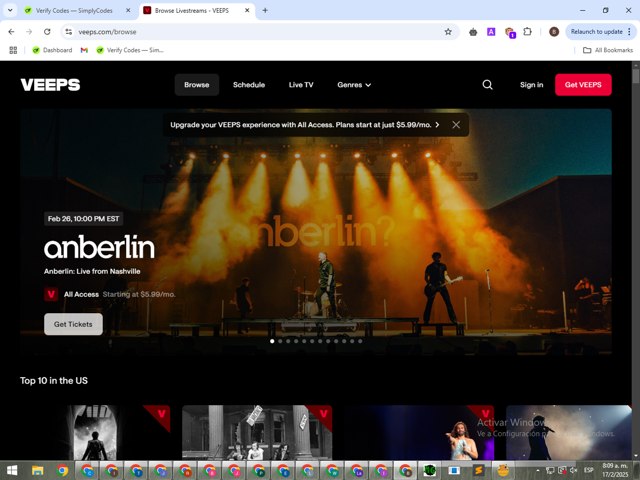Open the black-and-white band building thumbnail
This screenshot has width=640, height=480.
point(257,433)
